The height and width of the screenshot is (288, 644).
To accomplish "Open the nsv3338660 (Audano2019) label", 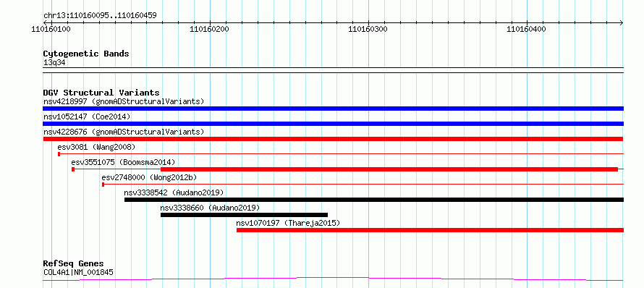I will (210, 208).
